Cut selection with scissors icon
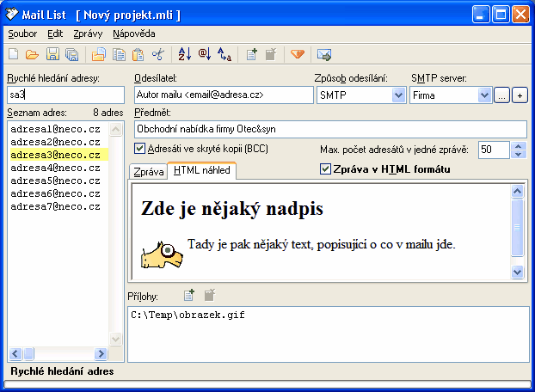535x392 pixels. (x=158, y=54)
